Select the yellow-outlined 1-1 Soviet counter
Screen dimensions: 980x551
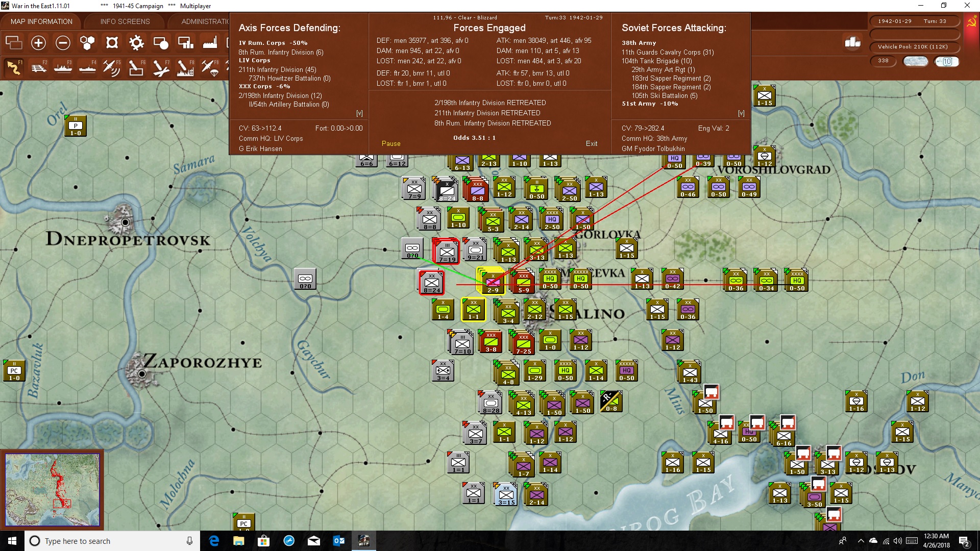click(474, 310)
